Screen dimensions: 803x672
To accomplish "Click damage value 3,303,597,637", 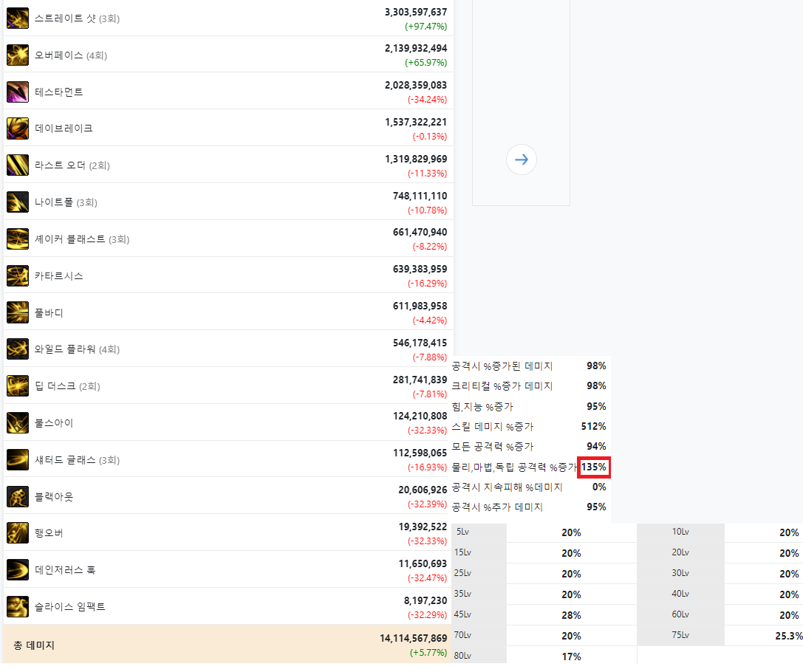I will [416, 12].
